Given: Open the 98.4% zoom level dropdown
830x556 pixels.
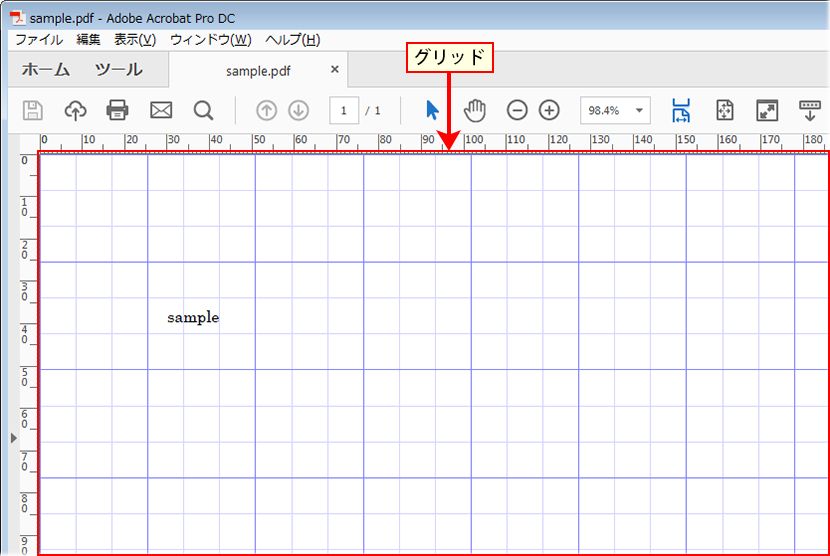Looking at the screenshot, I should [x=615, y=110].
